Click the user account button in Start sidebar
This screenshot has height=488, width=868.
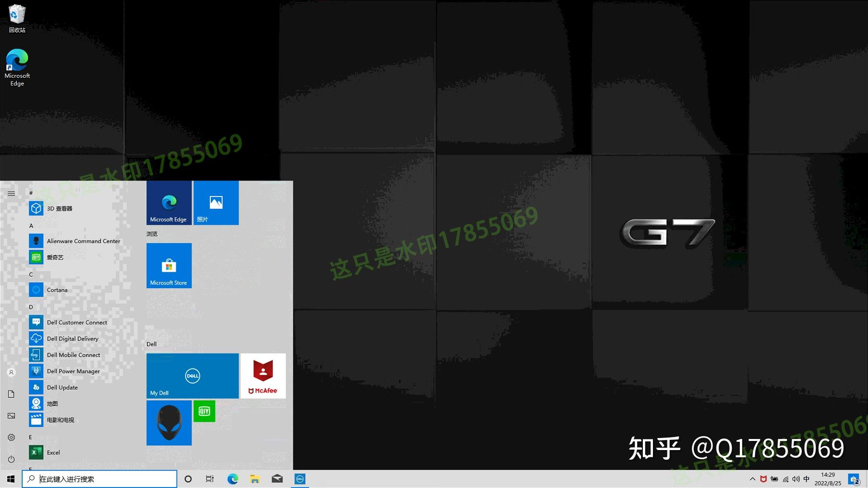tap(11, 372)
